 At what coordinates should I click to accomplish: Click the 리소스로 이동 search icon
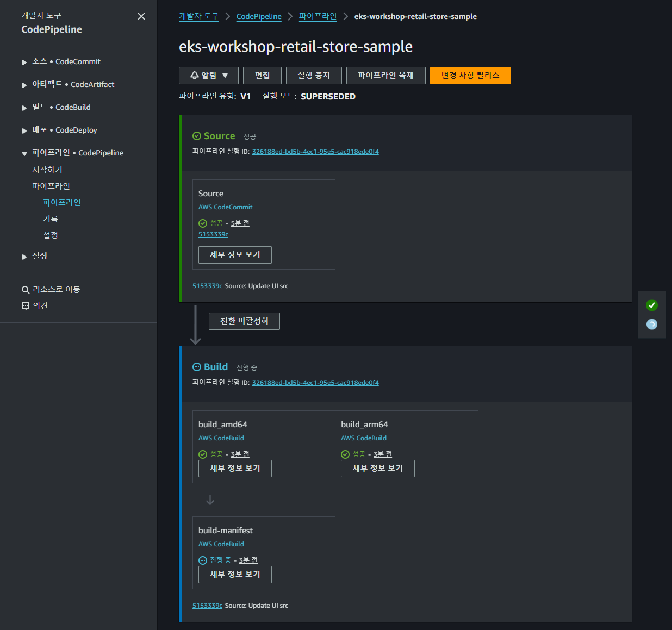[x=26, y=290]
